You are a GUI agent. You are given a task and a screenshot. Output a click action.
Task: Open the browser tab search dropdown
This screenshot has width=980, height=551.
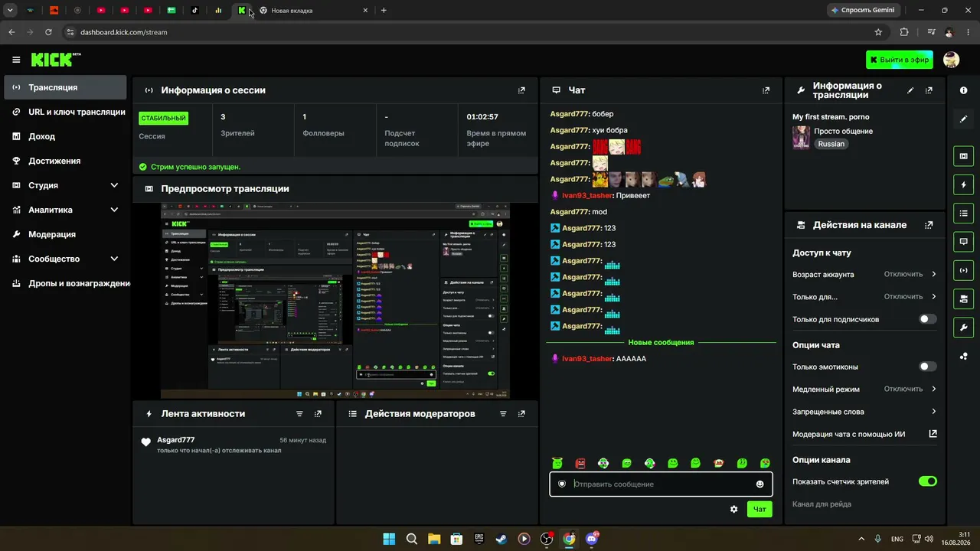(x=10, y=11)
